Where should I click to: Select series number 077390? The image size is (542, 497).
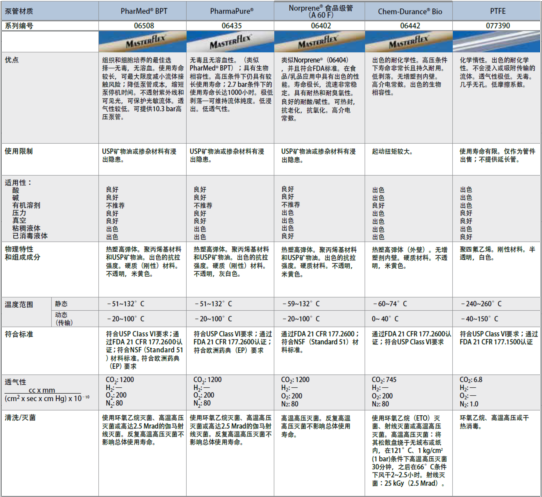pyautogui.click(x=498, y=26)
